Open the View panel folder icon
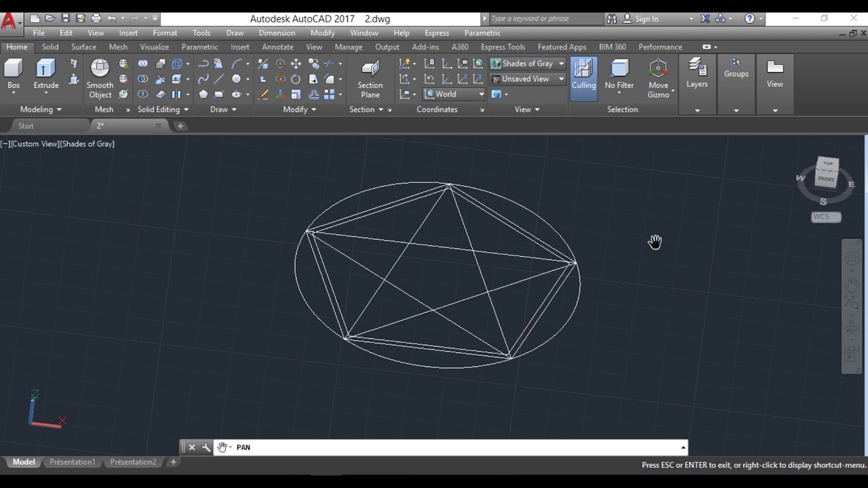Screen dimensions: 868x488 (775, 73)
